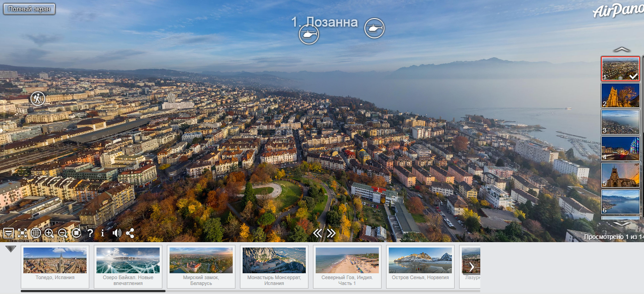Select panorama thumbnail 3 aerial lake view

coord(621,122)
